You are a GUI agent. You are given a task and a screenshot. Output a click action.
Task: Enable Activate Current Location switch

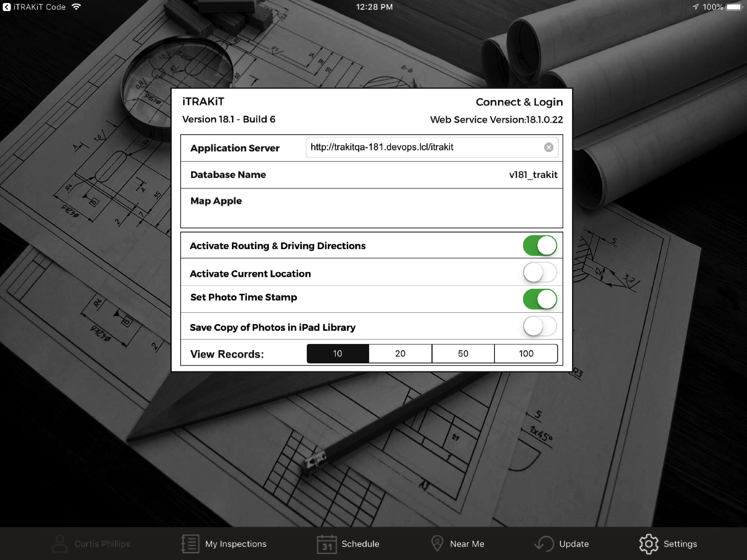[x=540, y=273]
